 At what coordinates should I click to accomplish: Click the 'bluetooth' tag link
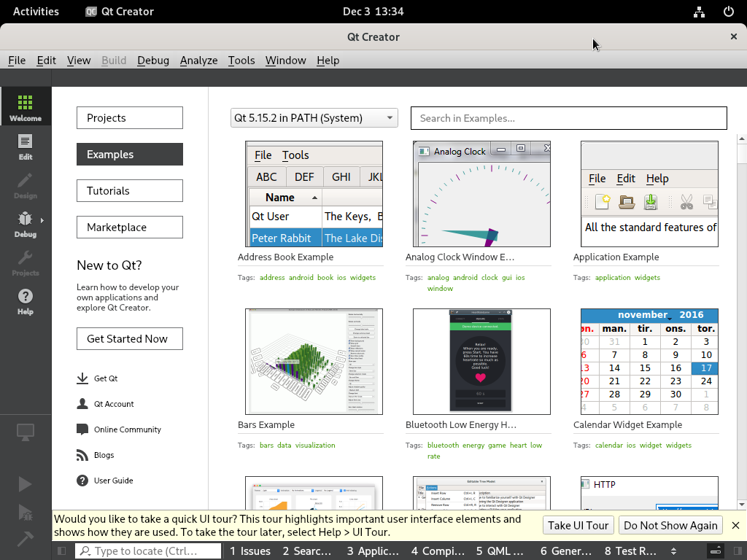443,446
